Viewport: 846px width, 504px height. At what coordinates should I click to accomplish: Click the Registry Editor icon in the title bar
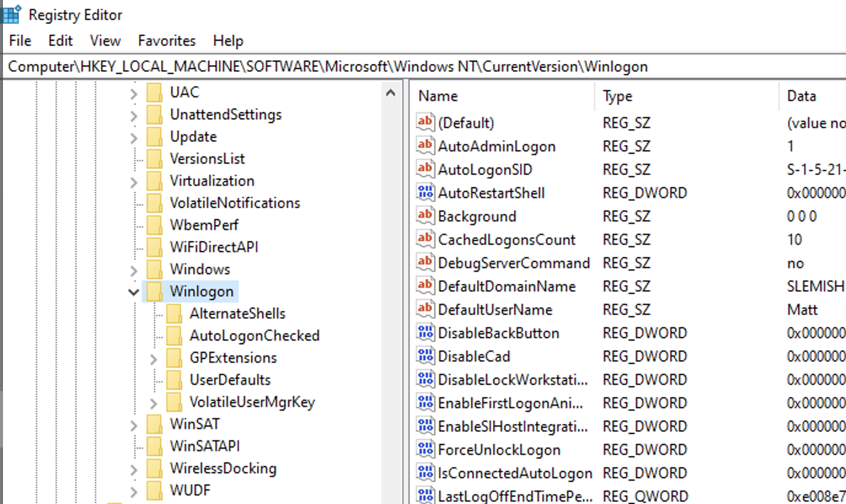pyautogui.click(x=10, y=14)
